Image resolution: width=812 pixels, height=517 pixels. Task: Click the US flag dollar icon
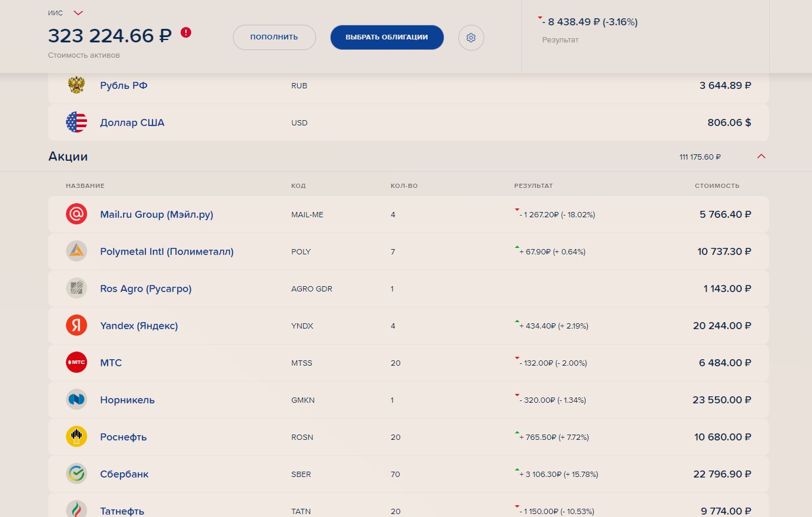coord(76,122)
